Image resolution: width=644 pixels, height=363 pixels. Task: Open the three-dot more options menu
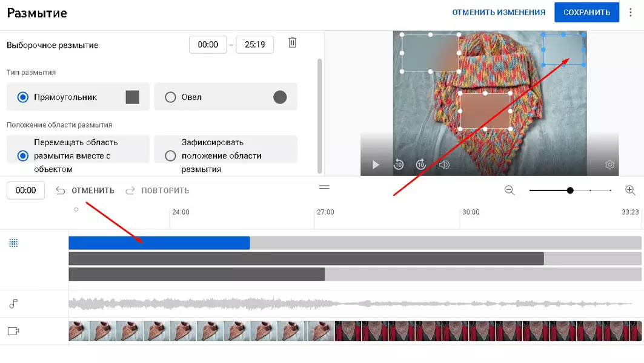(631, 12)
